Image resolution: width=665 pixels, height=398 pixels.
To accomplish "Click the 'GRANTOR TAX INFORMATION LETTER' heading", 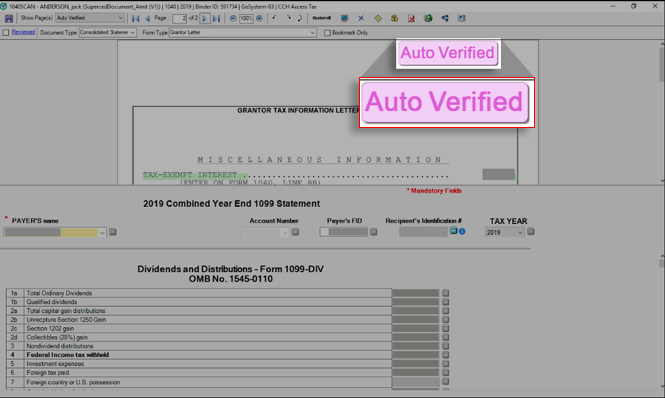I will (298, 110).
